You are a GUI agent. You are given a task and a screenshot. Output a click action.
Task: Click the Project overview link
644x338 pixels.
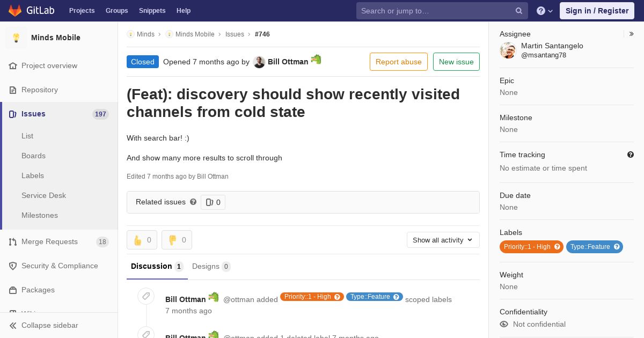pyautogui.click(x=49, y=65)
